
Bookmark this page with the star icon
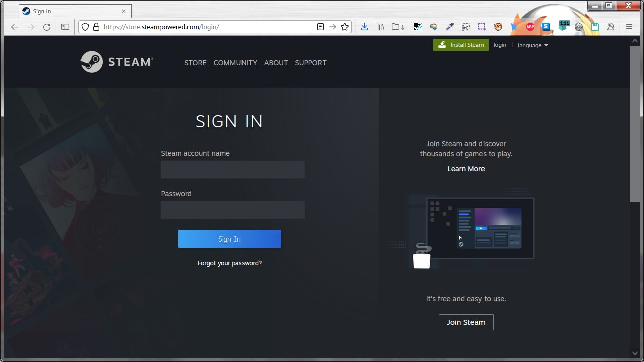pyautogui.click(x=345, y=27)
